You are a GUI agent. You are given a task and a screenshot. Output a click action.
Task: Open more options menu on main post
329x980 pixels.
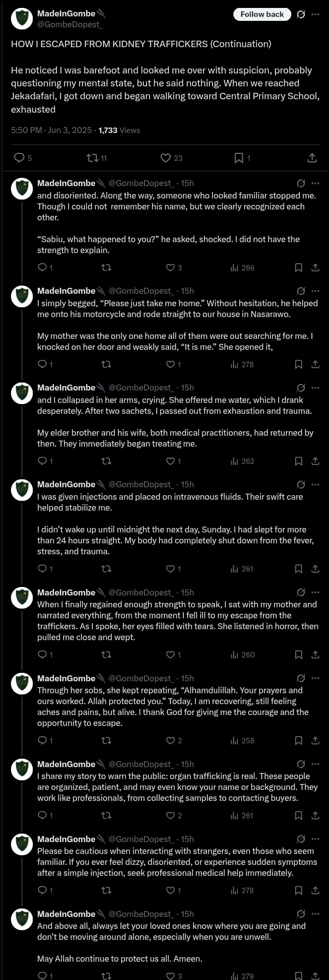[315, 14]
